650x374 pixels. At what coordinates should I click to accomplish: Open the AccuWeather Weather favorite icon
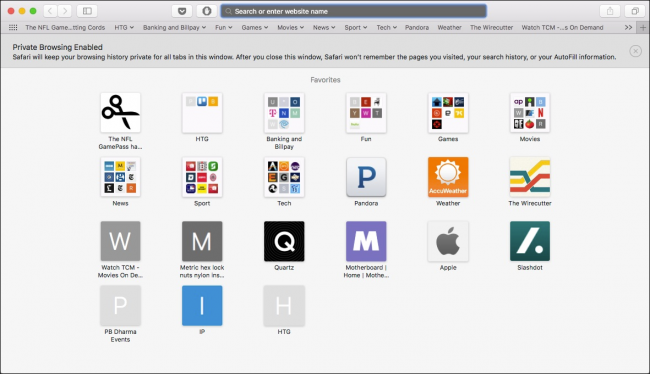(x=448, y=177)
